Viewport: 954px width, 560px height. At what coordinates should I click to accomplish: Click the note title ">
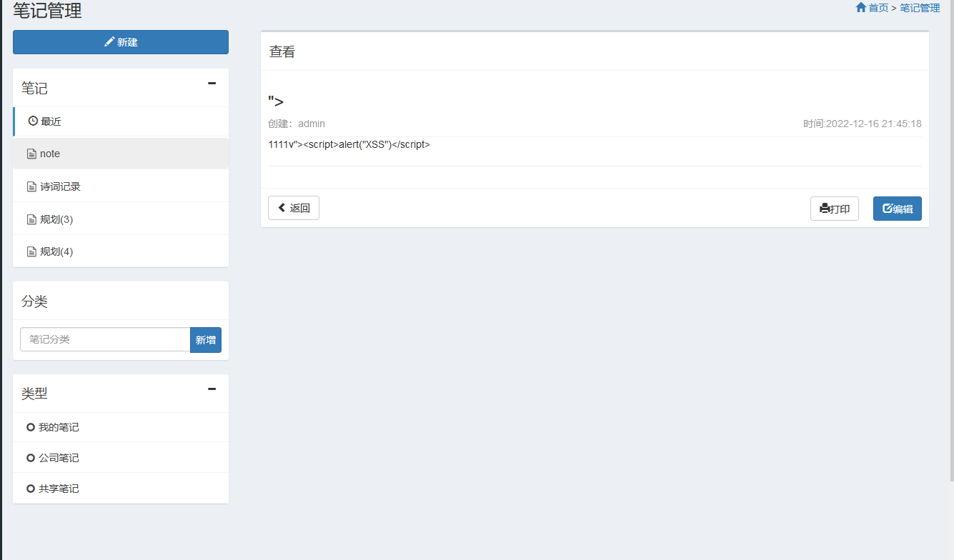(x=276, y=101)
